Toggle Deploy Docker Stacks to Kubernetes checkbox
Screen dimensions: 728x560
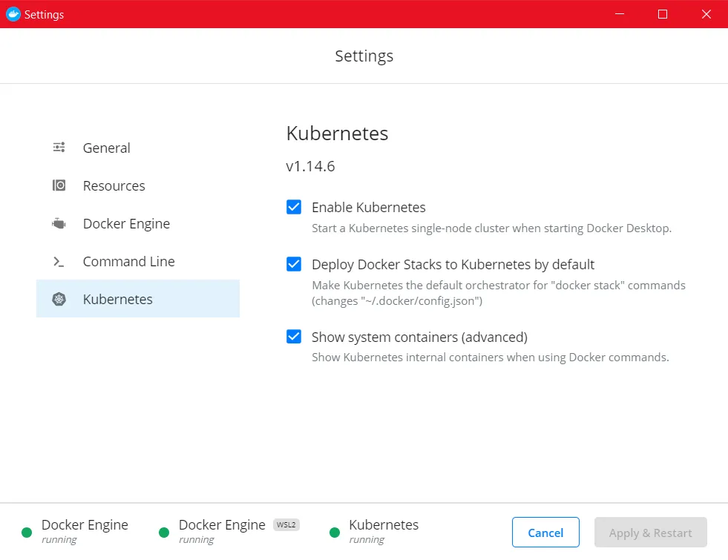click(294, 264)
